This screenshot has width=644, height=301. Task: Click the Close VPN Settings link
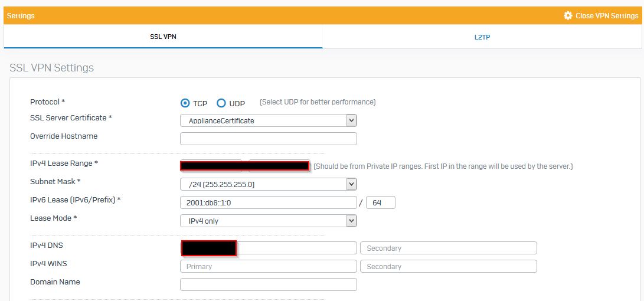[x=607, y=15]
